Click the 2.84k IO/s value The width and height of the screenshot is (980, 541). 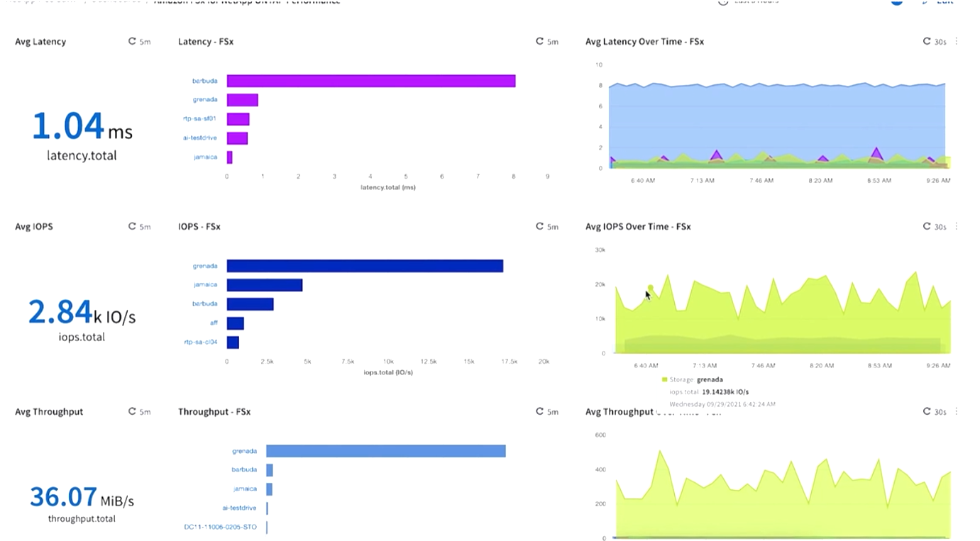tap(82, 312)
